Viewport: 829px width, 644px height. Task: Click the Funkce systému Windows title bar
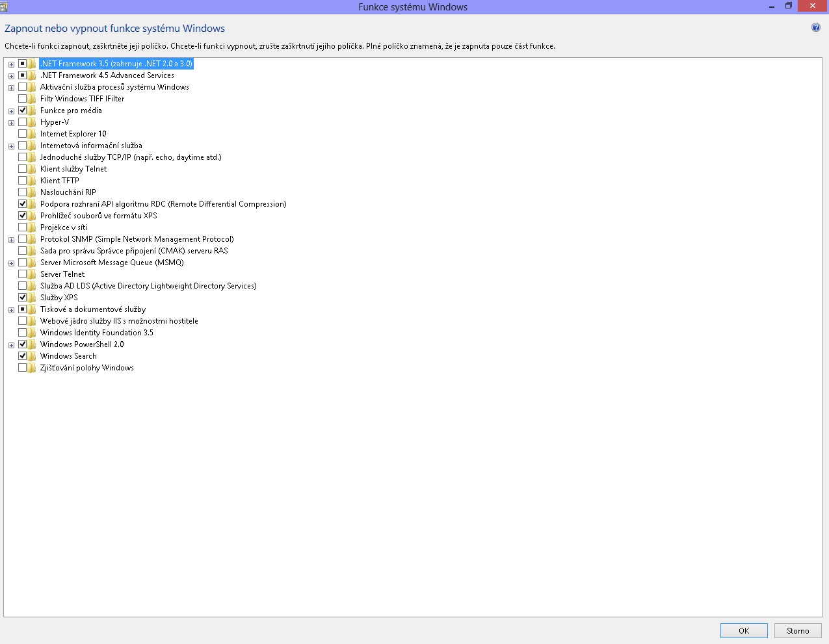413,6
